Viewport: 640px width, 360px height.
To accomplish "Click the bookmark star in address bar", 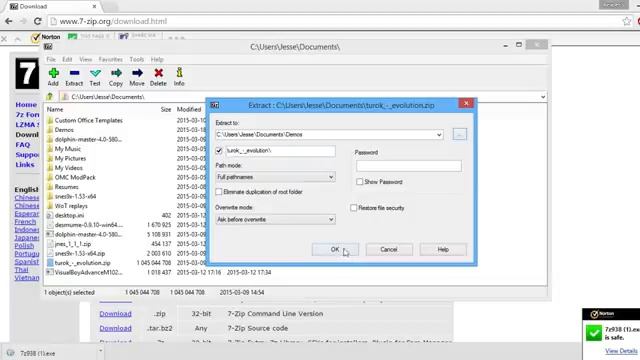I will [627, 21].
